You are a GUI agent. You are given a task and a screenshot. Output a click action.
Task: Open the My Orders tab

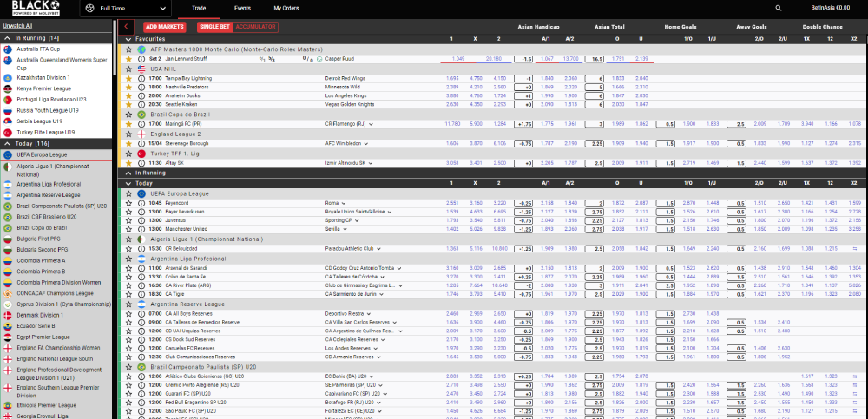[x=286, y=9]
